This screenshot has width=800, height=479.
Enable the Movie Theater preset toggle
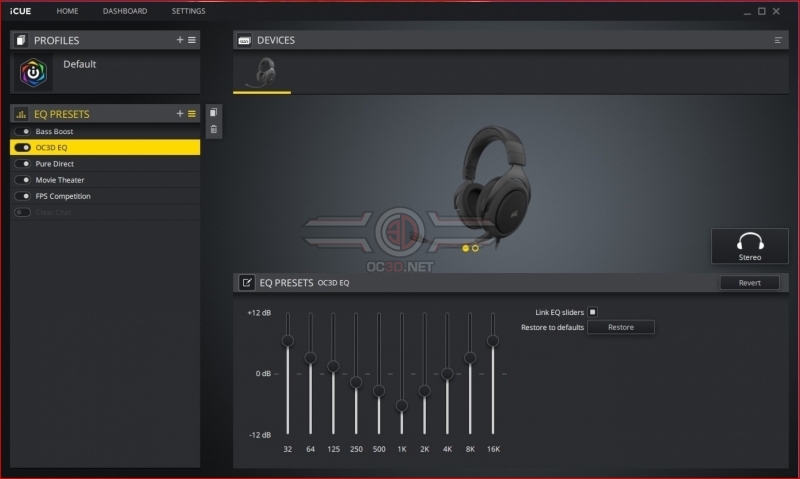[22, 180]
